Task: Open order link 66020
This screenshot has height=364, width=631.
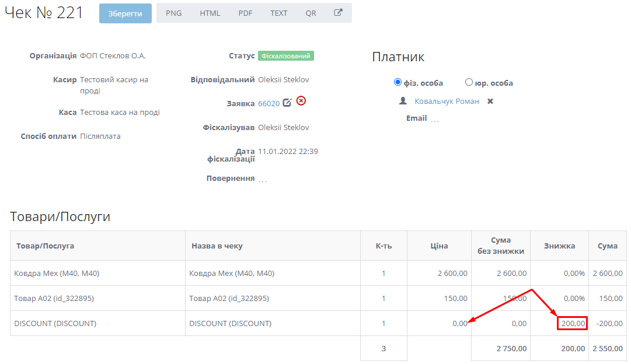Action: (269, 103)
